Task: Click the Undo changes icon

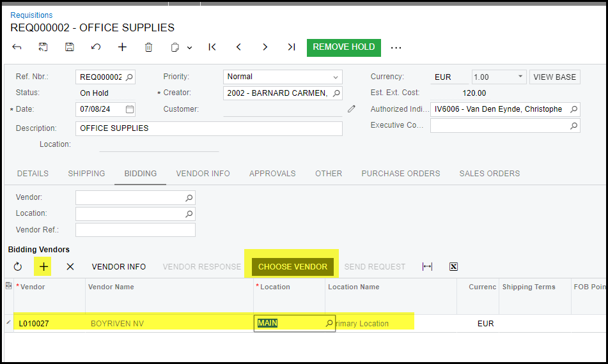Action: [96, 47]
